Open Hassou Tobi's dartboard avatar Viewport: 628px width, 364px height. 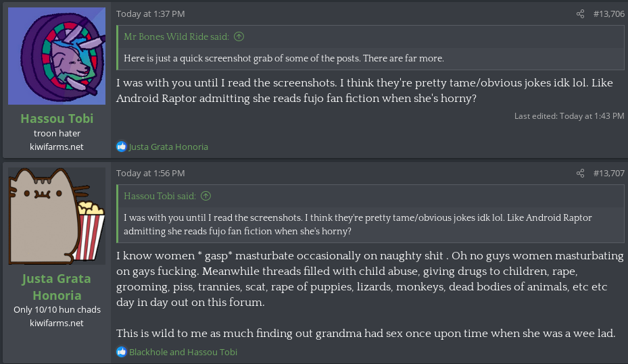click(57, 56)
